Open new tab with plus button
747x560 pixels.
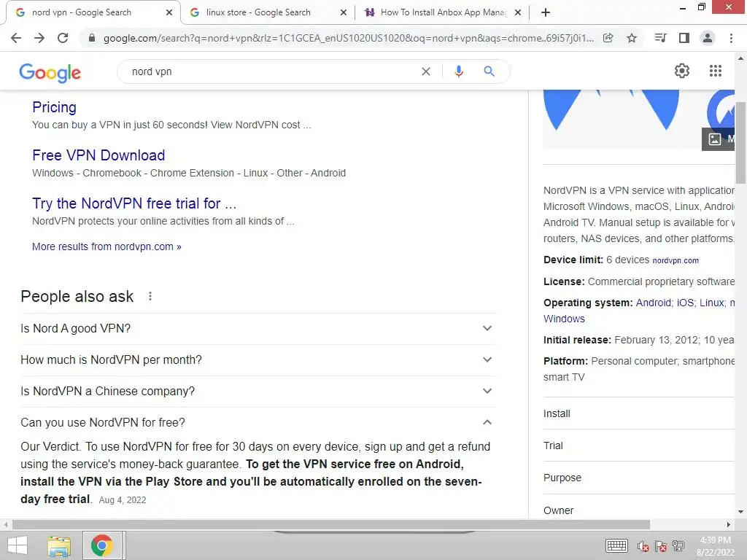[x=546, y=12]
